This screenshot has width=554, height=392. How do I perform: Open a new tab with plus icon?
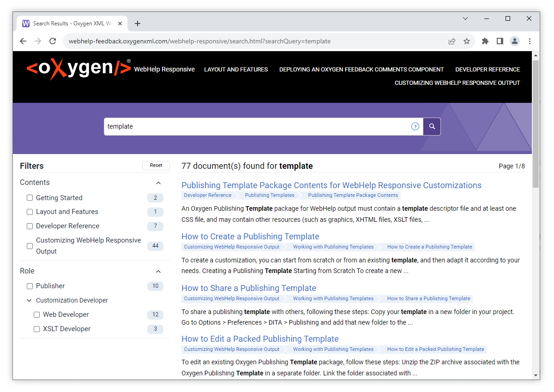(x=138, y=24)
